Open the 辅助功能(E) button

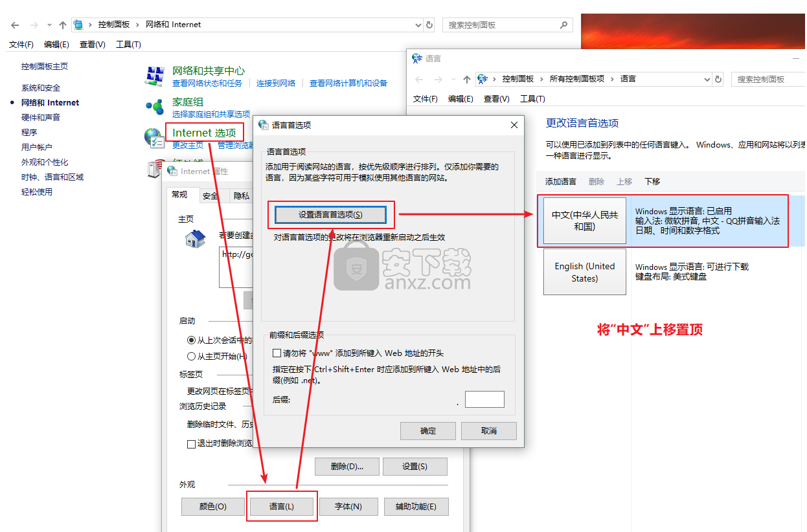(x=416, y=506)
